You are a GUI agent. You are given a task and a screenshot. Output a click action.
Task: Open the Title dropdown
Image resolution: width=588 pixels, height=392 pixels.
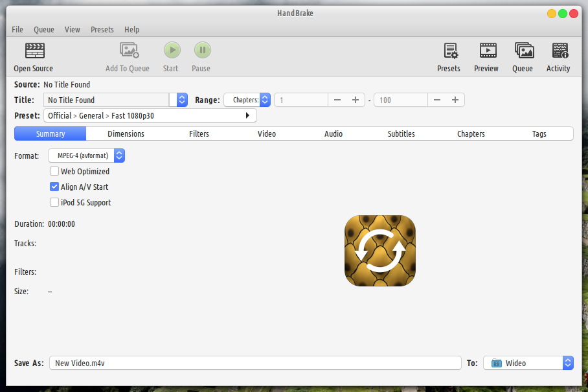point(182,100)
